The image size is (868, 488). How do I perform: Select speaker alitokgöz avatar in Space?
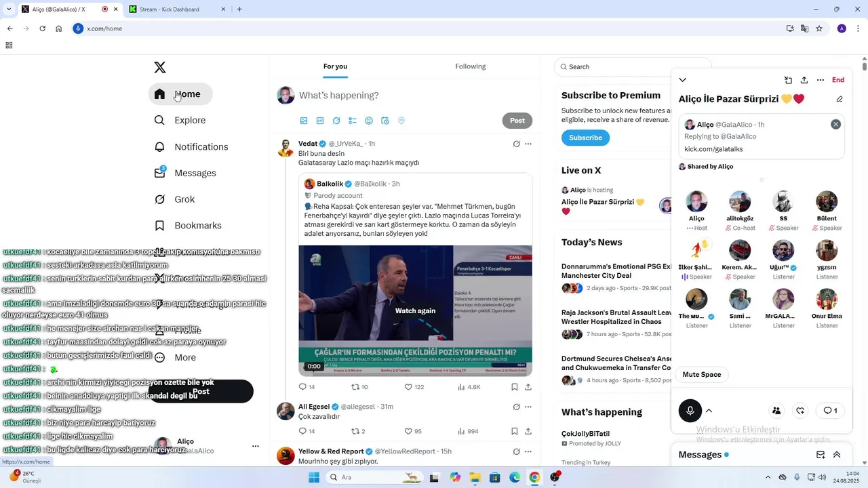(740, 202)
